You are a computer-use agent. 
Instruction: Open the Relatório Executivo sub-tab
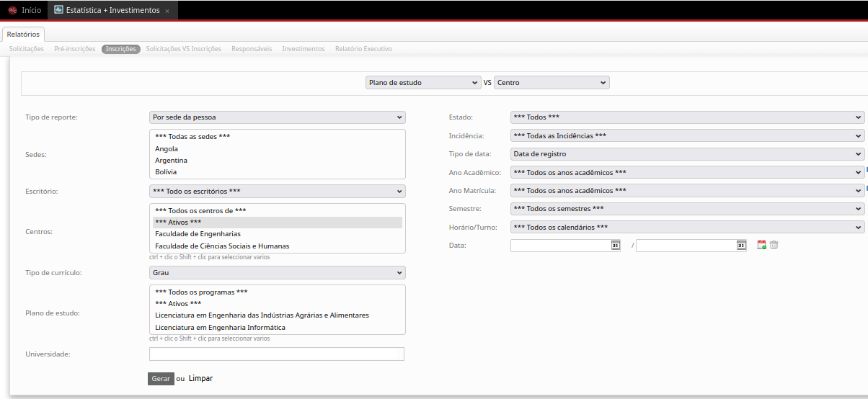click(363, 49)
